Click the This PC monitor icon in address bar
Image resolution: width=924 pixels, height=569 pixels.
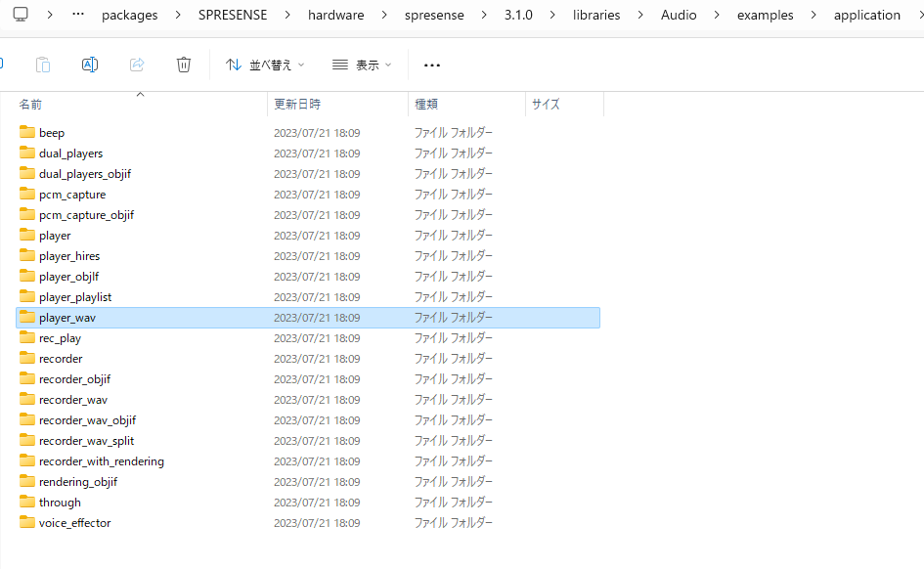21,15
